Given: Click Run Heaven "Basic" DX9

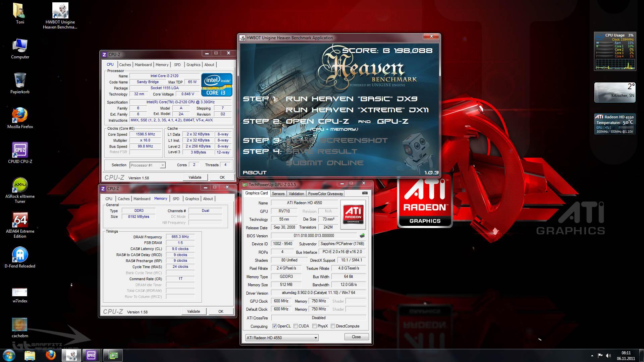Looking at the screenshot, I should pyautogui.click(x=351, y=99).
